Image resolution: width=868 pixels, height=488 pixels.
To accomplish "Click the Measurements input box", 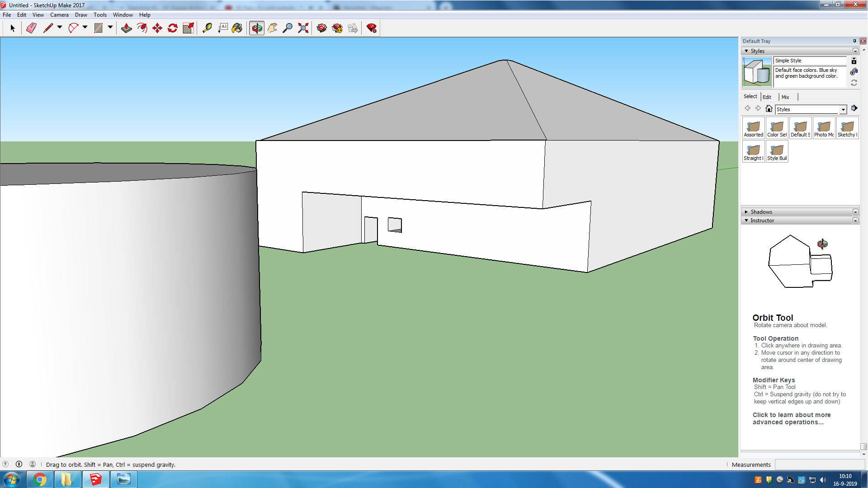I will pyautogui.click(x=819, y=465).
